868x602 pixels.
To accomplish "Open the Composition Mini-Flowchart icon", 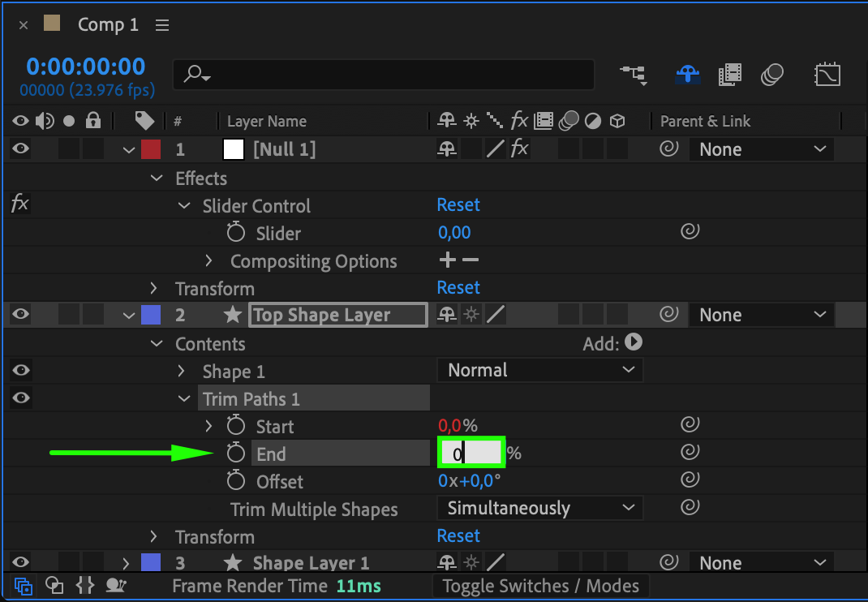I will [x=634, y=75].
